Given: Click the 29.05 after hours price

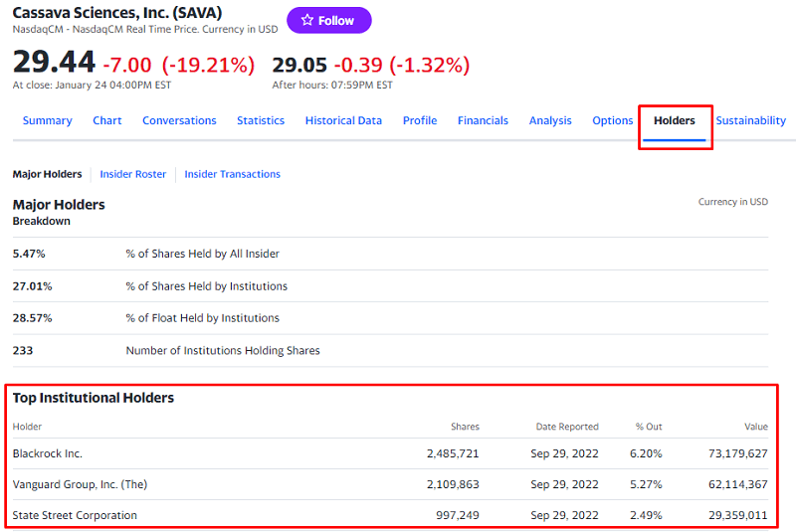Looking at the screenshot, I should 299,65.
